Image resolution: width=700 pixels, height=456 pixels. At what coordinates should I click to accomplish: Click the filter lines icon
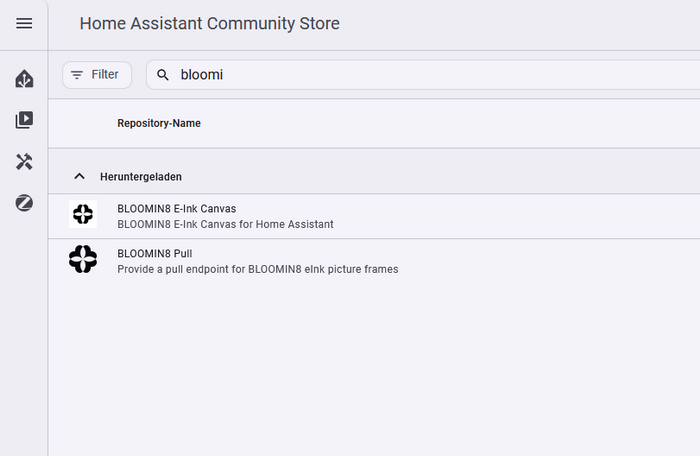tap(77, 75)
